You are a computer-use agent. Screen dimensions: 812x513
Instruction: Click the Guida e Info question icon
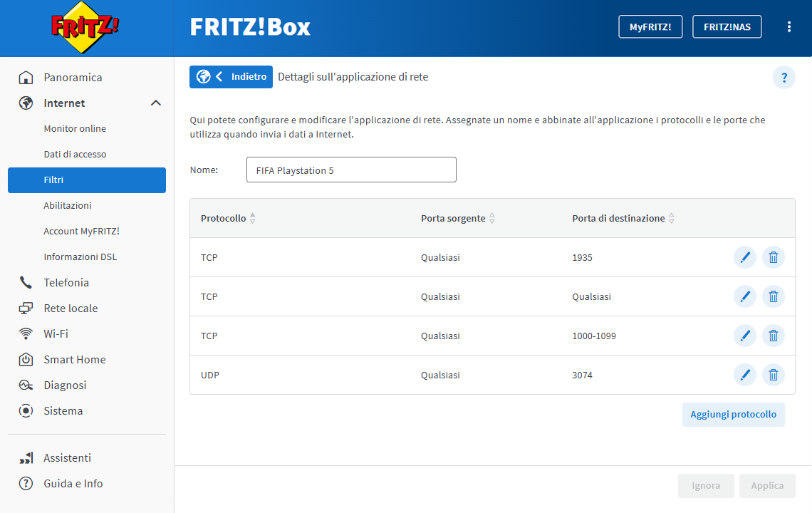[26, 484]
